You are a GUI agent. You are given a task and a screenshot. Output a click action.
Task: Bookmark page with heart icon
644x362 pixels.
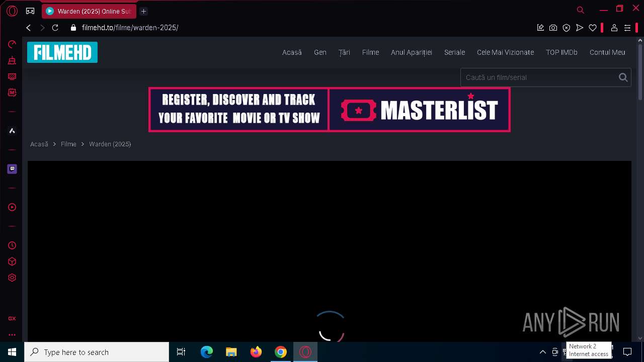[593, 28]
